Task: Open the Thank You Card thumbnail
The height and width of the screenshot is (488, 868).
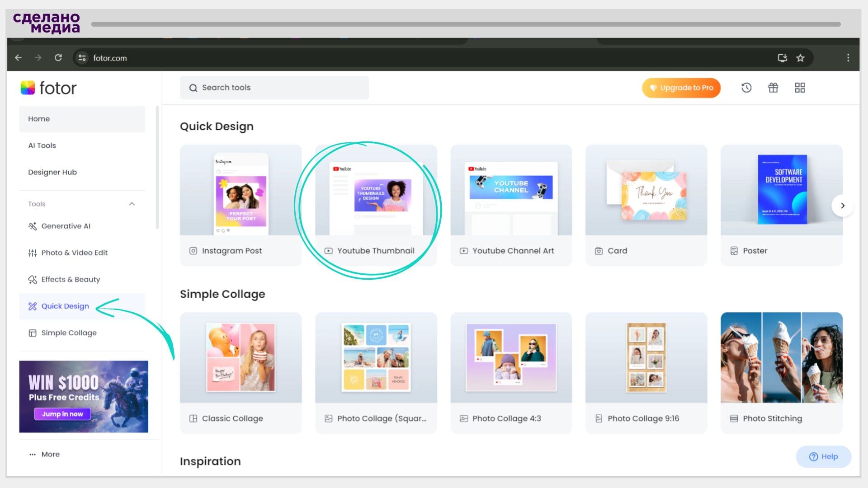Action: click(x=646, y=190)
